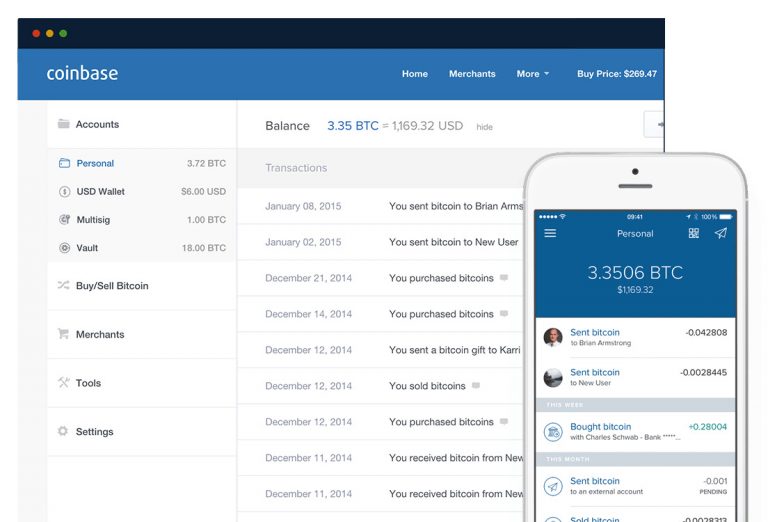Open the You sold bitcoins transaction
This screenshot has width=768, height=522.
(380, 386)
